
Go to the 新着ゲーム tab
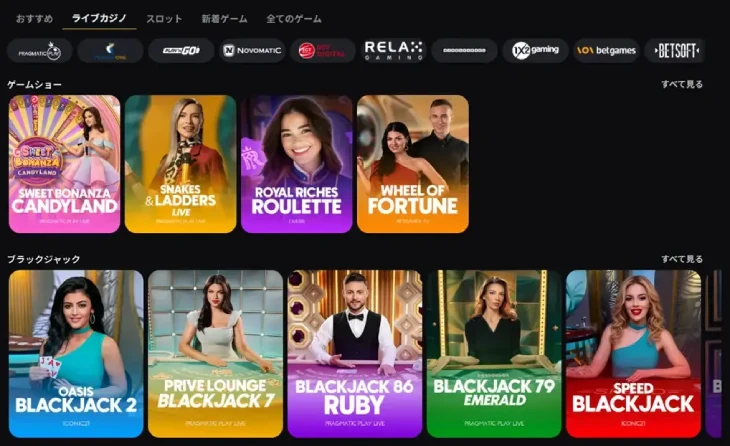pos(224,19)
